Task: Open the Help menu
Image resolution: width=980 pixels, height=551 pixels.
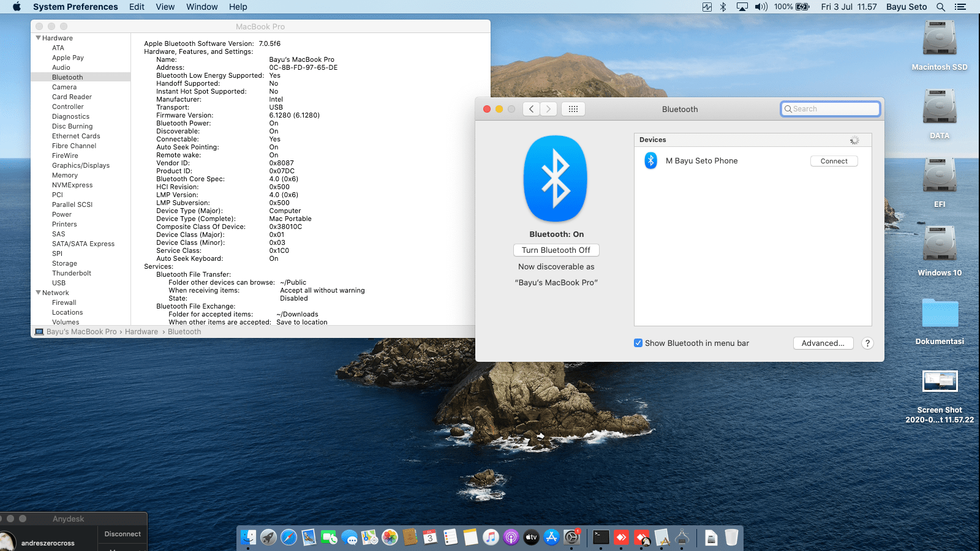Action: tap(238, 7)
